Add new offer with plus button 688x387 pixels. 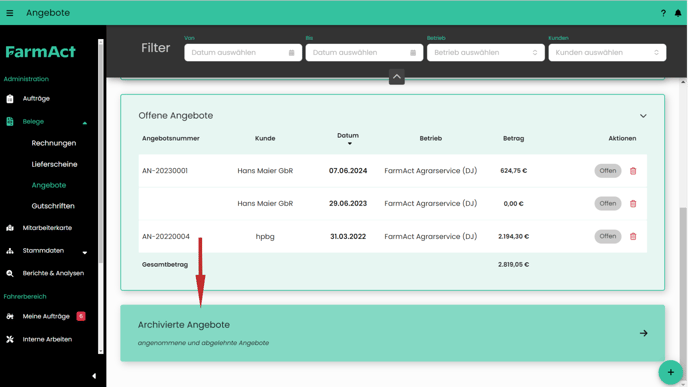(x=670, y=373)
